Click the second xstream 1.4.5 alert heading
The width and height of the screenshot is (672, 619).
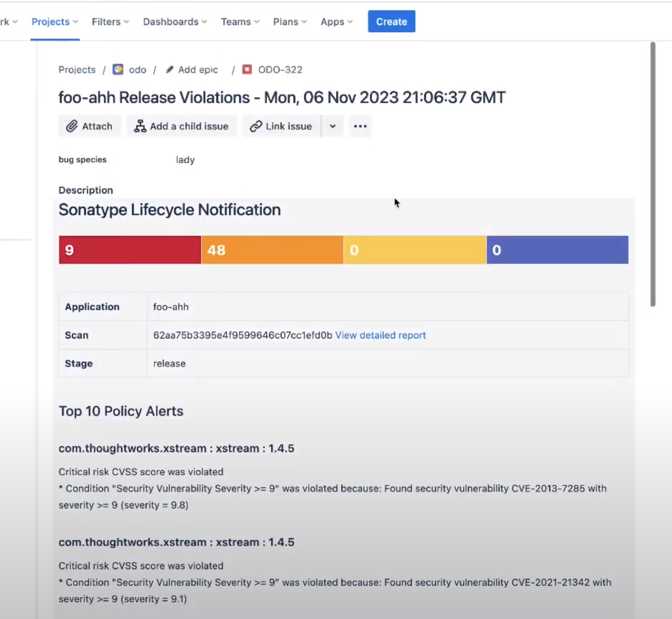[x=176, y=542]
